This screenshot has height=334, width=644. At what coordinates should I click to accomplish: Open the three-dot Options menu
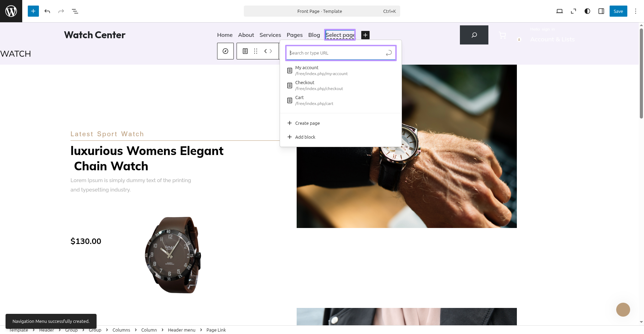(x=636, y=11)
